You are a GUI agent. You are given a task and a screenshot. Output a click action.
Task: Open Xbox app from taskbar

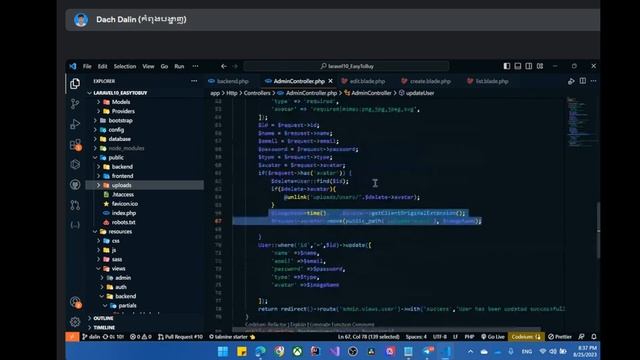(x=298, y=351)
